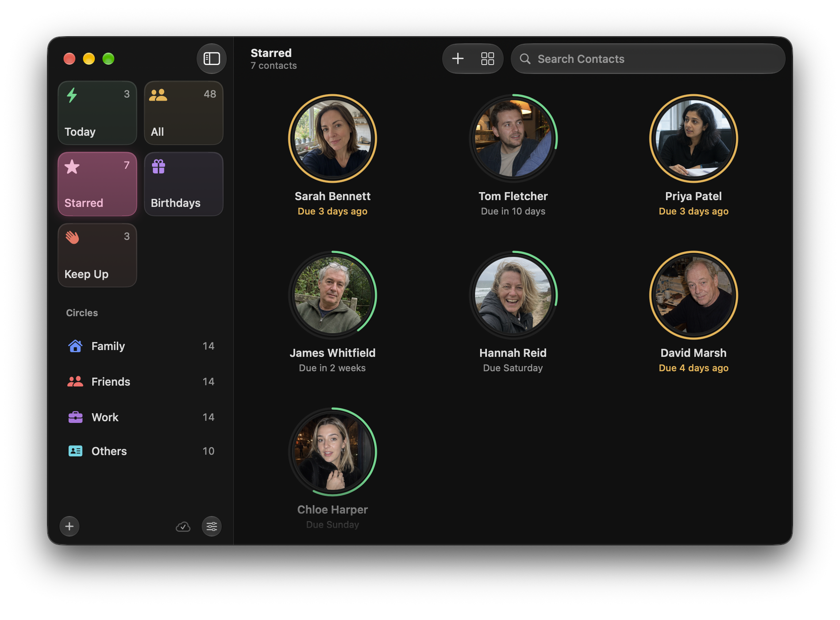The width and height of the screenshot is (840, 620).
Task: Toggle the sidebar visibility button
Action: click(x=211, y=58)
